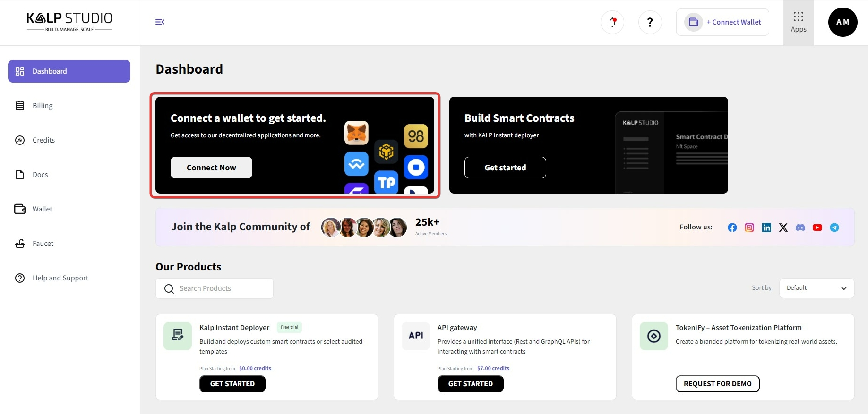
Task: Open the LinkedIn social icon
Action: pyautogui.click(x=766, y=228)
